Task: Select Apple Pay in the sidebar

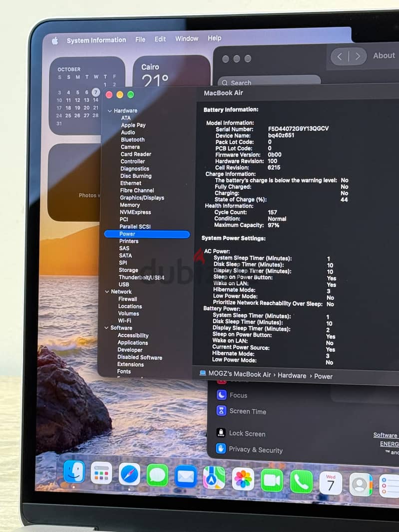Action: click(133, 125)
